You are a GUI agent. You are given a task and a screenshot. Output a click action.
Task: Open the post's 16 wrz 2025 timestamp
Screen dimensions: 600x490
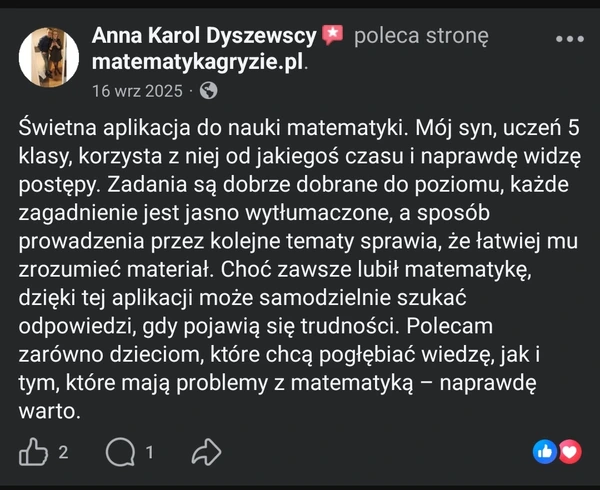[x=137, y=91]
